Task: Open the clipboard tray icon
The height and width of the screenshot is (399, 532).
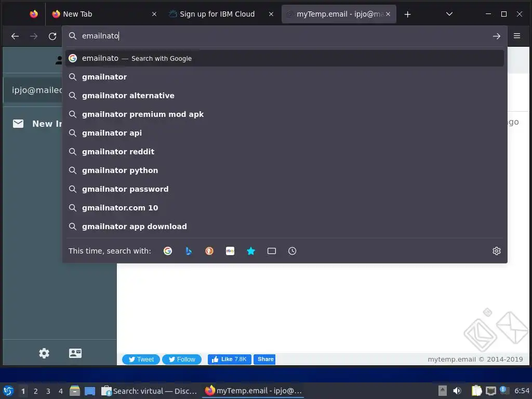Action: [x=477, y=391]
